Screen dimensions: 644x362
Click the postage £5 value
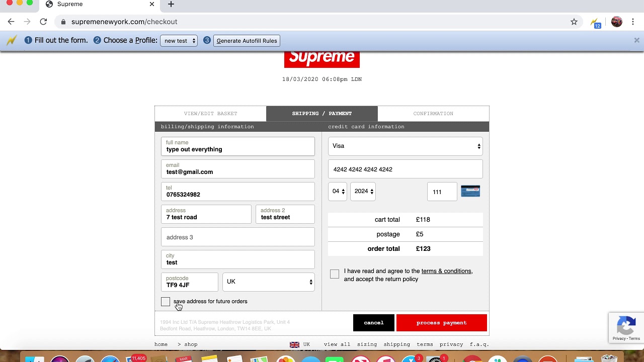pos(420,234)
